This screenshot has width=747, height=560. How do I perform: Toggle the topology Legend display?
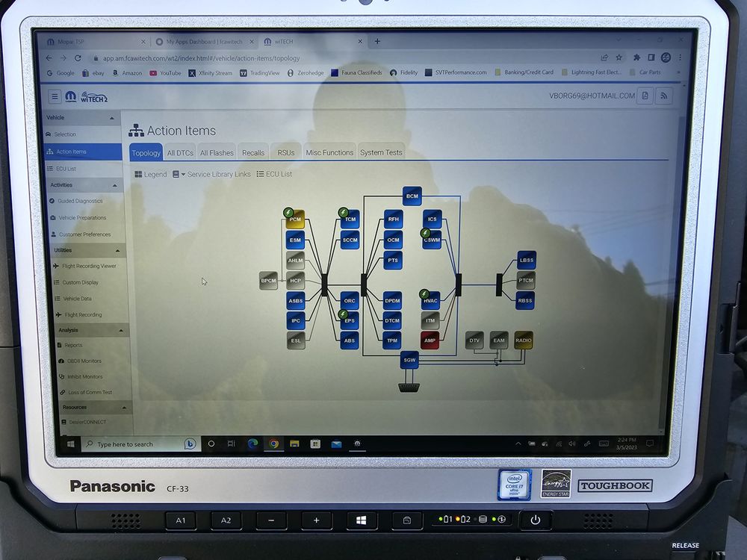pos(151,174)
